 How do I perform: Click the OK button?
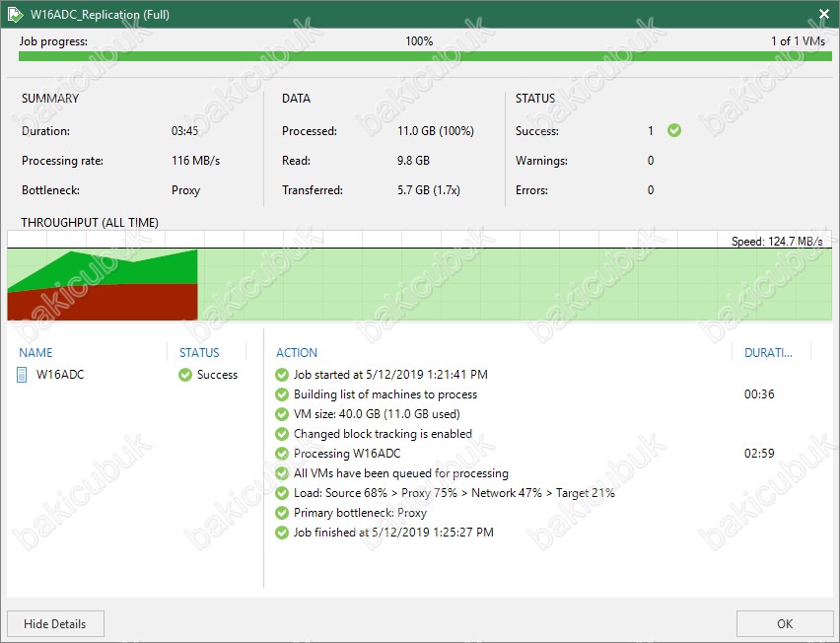tap(784, 623)
